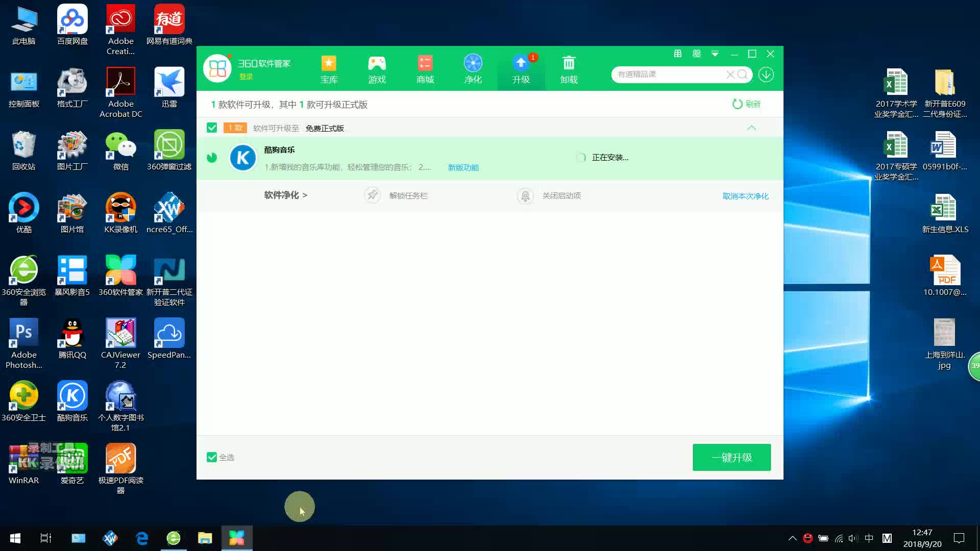Select the 微信 desktop icon
The width and height of the screenshot is (980, 551).
(x=121, y=150)
